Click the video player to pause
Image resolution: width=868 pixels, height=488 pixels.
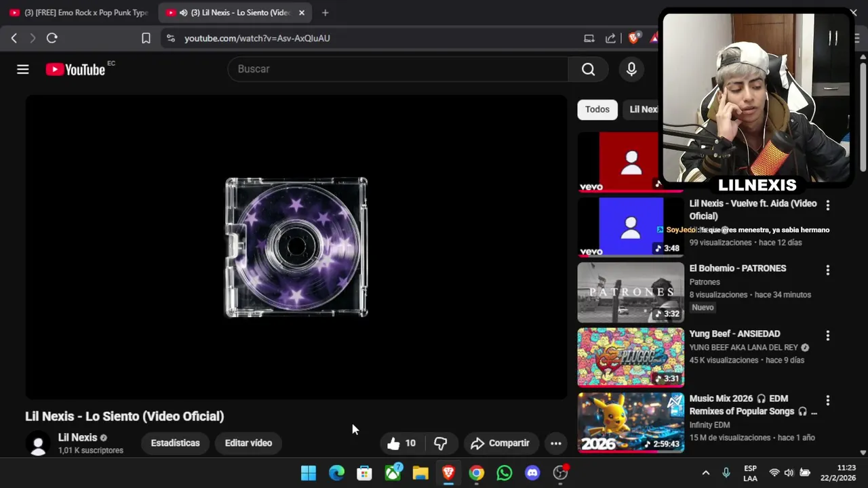tap(296, 247)
